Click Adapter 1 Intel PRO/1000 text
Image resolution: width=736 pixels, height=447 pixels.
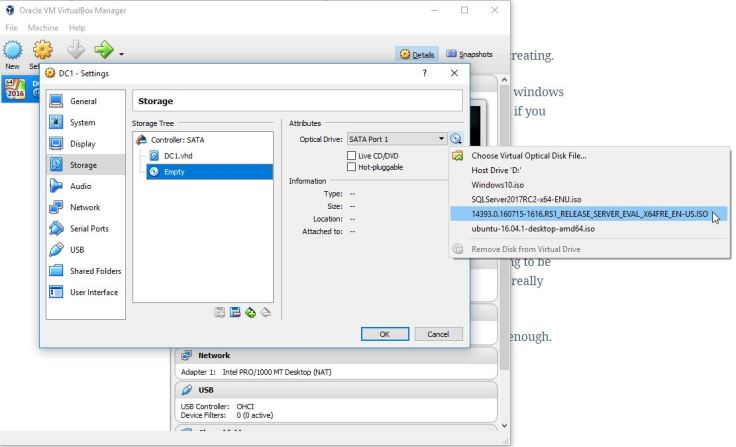256,372
